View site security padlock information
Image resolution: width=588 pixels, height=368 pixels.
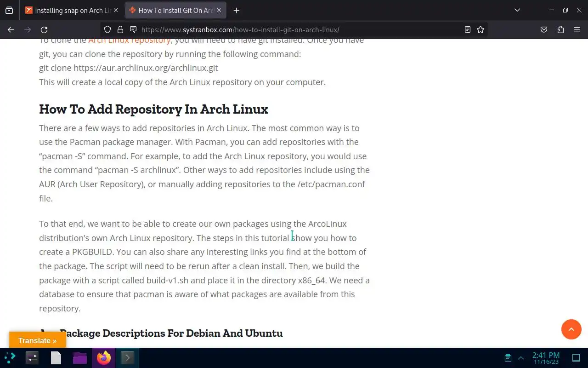pyautogui.click(x=120, y=29)
